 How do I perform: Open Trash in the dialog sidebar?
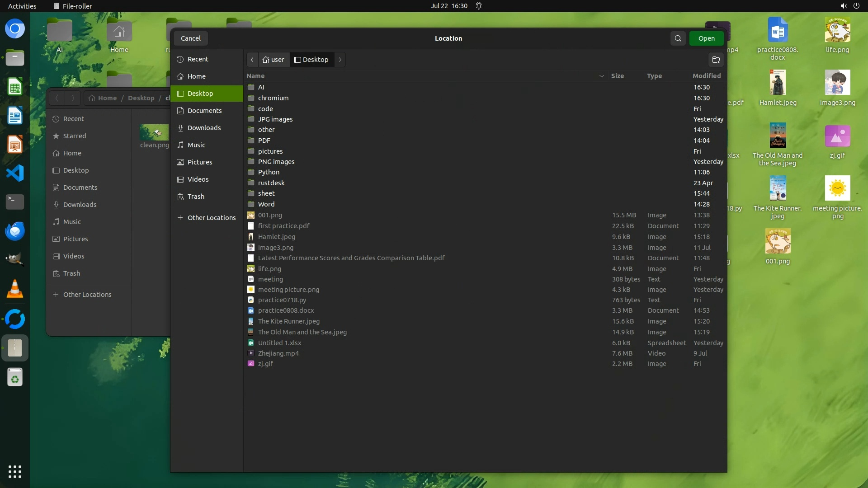196,197
